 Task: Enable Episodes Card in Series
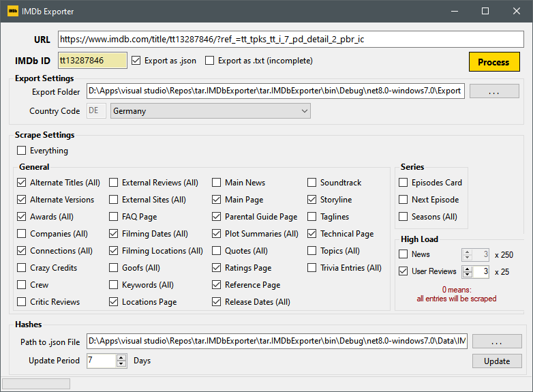(x=403, y=183)
